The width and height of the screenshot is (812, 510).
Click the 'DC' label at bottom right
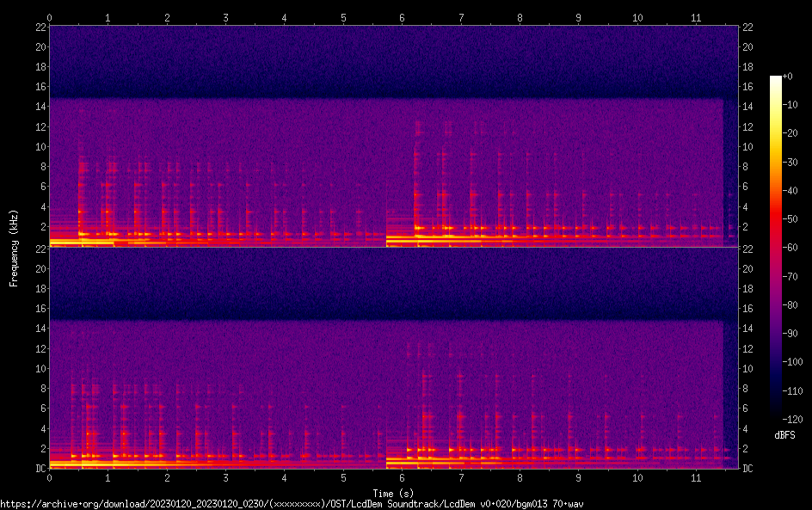(x=747, y=469)
